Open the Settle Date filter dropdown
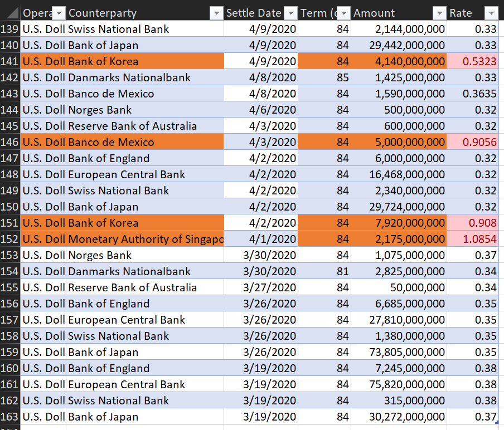The image size is (504, 430). coord(291,13)
